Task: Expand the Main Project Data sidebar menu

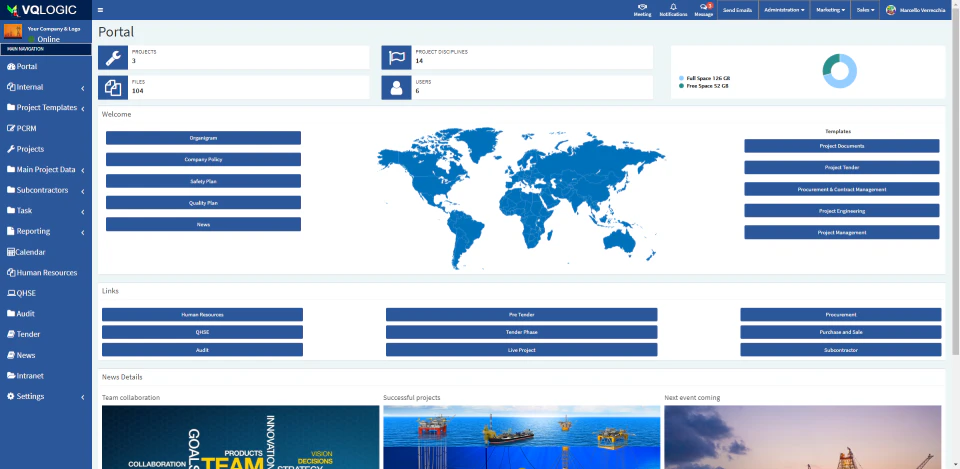Action: (46, 170)
